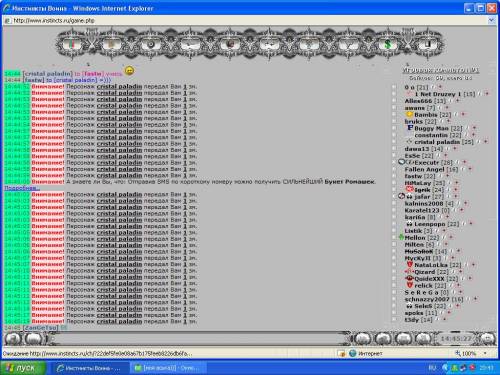Open the 100% zoom level dropdown
The width and height of the screenshot is (500, 375).
point(485,353)
